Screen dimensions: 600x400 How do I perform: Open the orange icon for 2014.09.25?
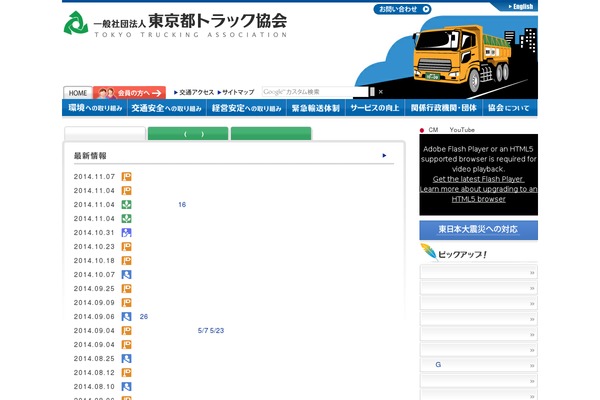(126, 289)
